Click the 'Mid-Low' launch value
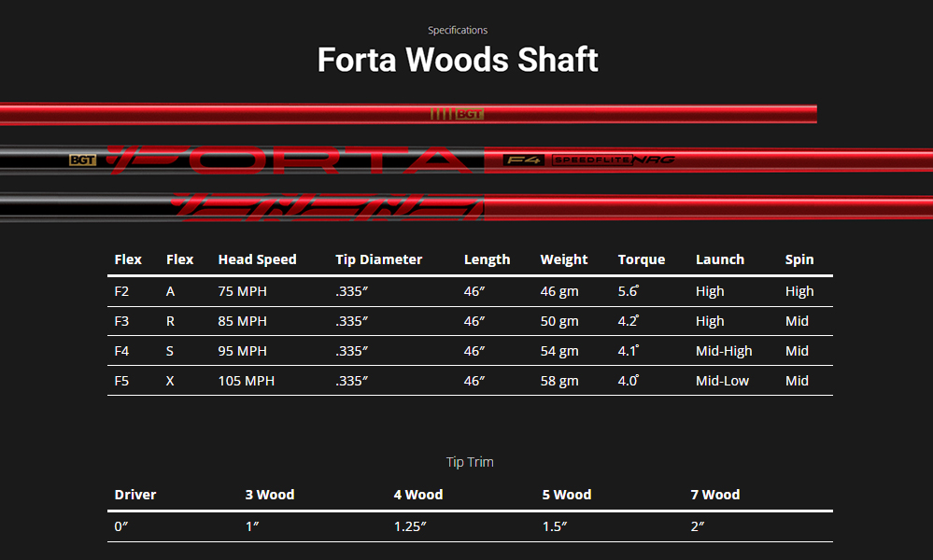 pyautogui.click(x=722, y=381)
